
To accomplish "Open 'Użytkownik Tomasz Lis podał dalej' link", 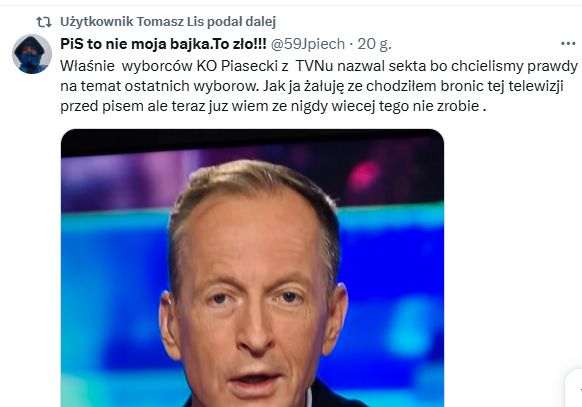I will pyautogui.click(x=168, y=22).
